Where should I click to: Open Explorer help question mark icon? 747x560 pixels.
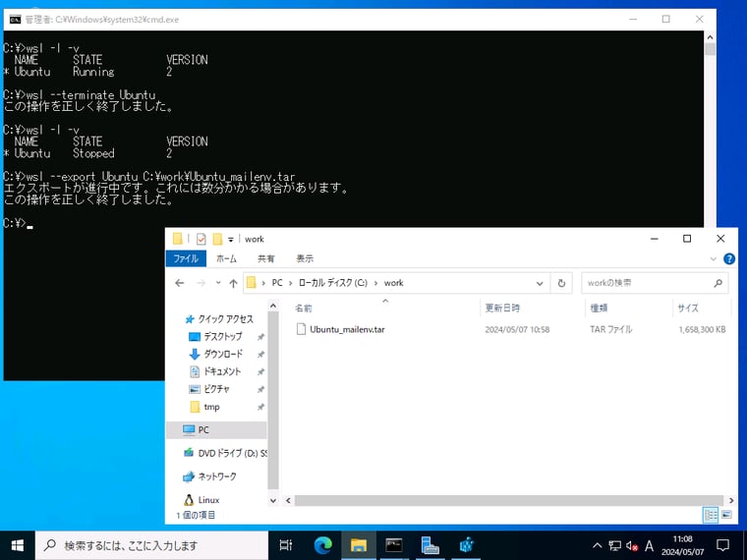[729, 258]
